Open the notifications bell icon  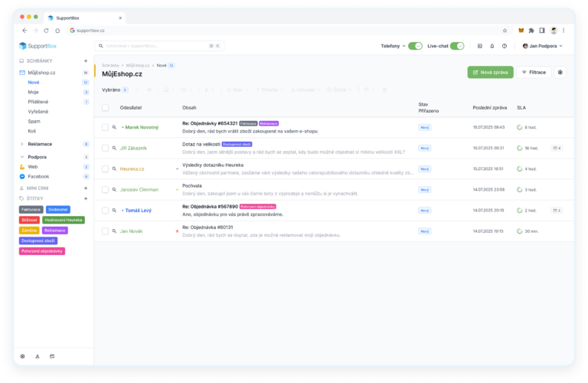[492, 46]
